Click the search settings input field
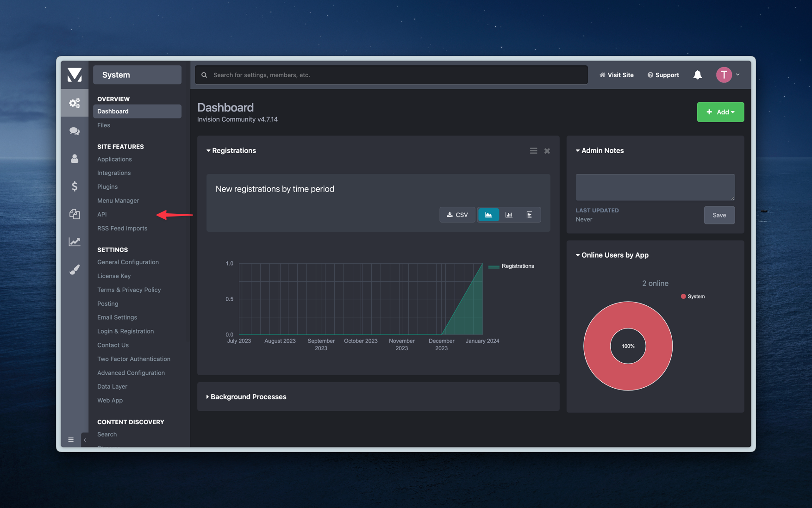The height and width of the screenshot is (508, 812). click(x=391, y=74)
